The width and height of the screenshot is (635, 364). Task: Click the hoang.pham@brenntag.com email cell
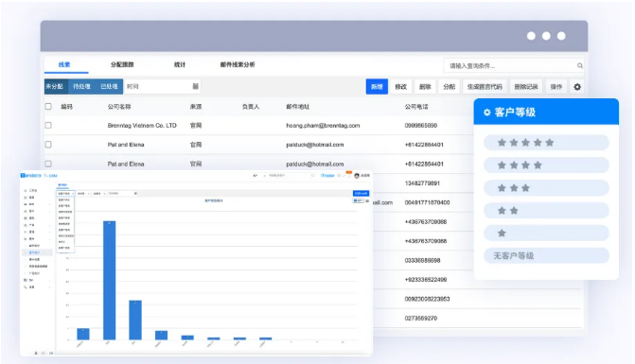323,126
